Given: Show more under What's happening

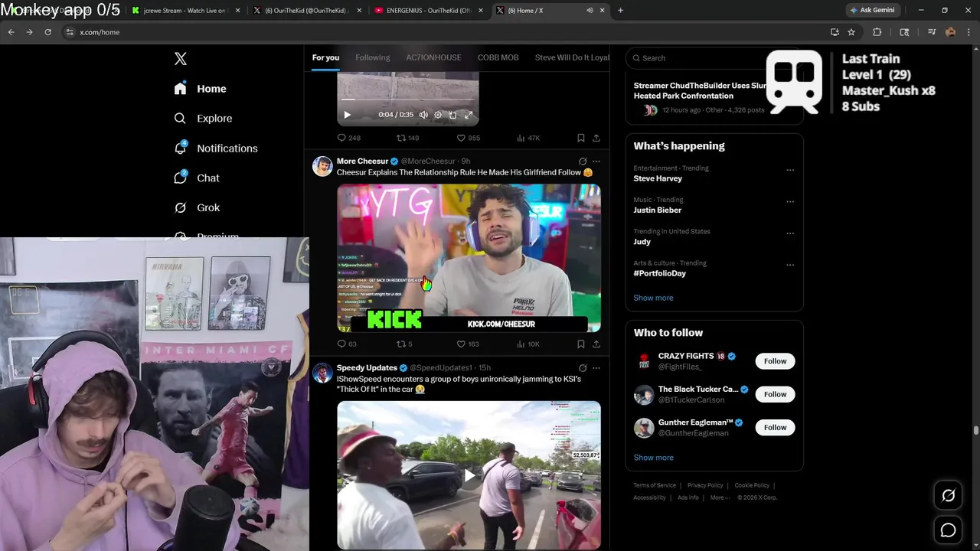Looking at the screenshot, I should pos(653,298).
